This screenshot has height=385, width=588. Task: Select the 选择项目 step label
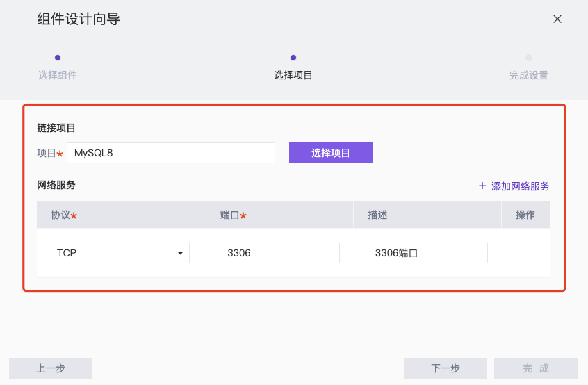[x=293, y=75]
